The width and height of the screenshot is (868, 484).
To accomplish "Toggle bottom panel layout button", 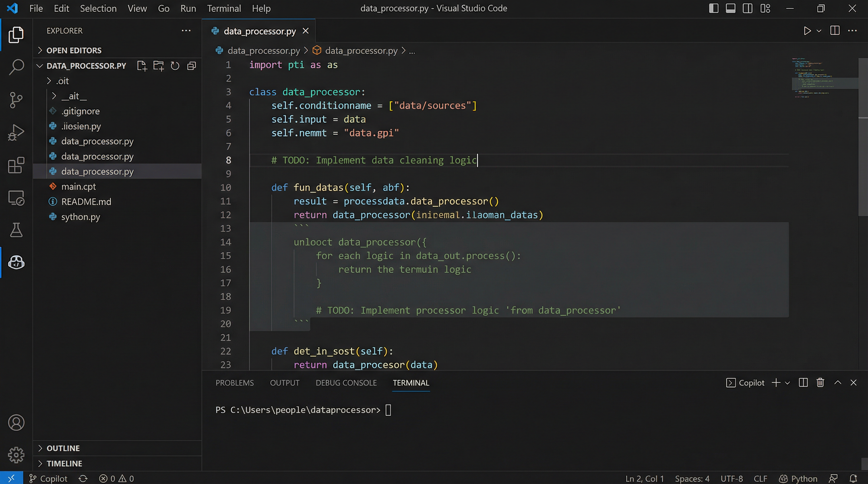I will [730, 8].
